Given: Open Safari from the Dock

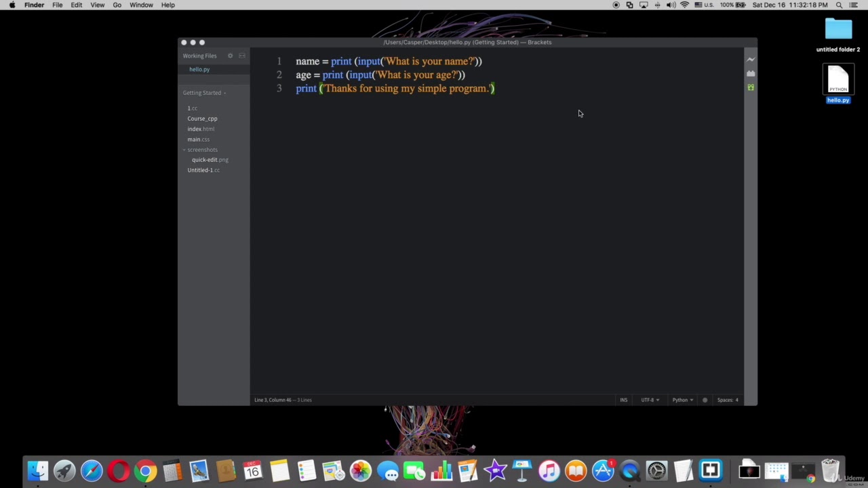Looking at the screenshot, I should tap(92, 471).
